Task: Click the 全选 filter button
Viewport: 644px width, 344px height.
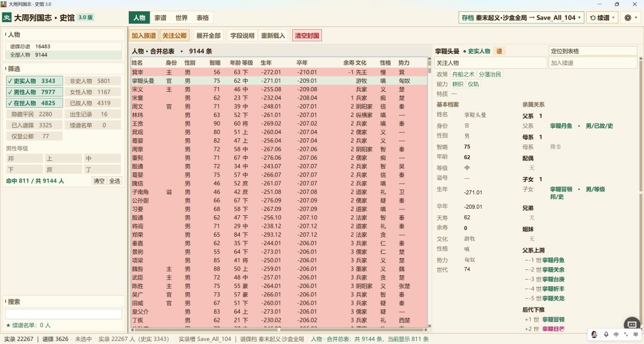Action: pos(114,181)
